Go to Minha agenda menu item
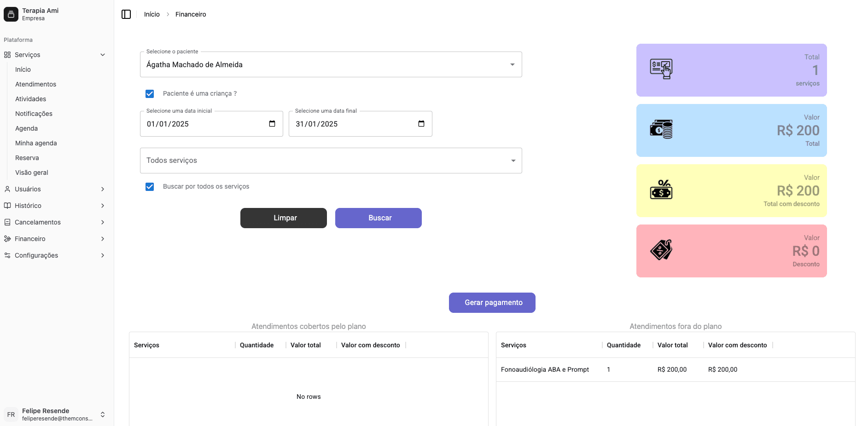 point(36,143)
